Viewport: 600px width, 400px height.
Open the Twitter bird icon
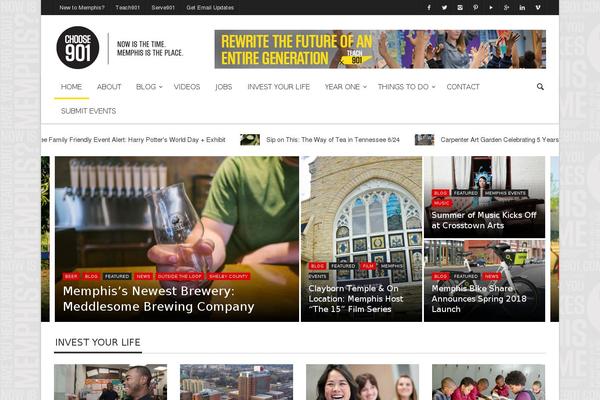tap(444, 8)
